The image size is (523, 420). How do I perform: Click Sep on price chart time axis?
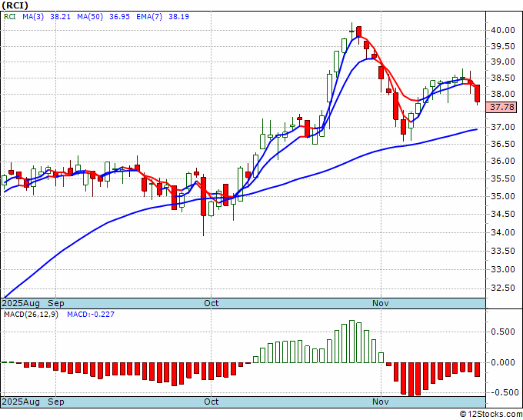pos(55,303)
